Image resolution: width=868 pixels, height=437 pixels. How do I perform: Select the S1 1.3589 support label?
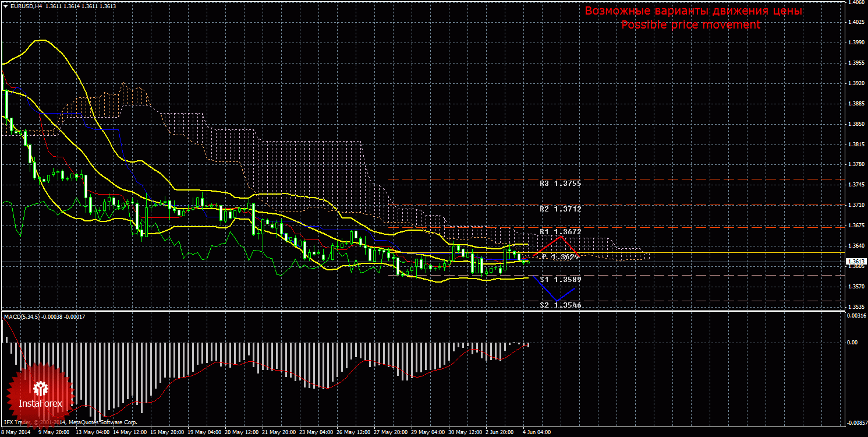(x=560, y=280)
